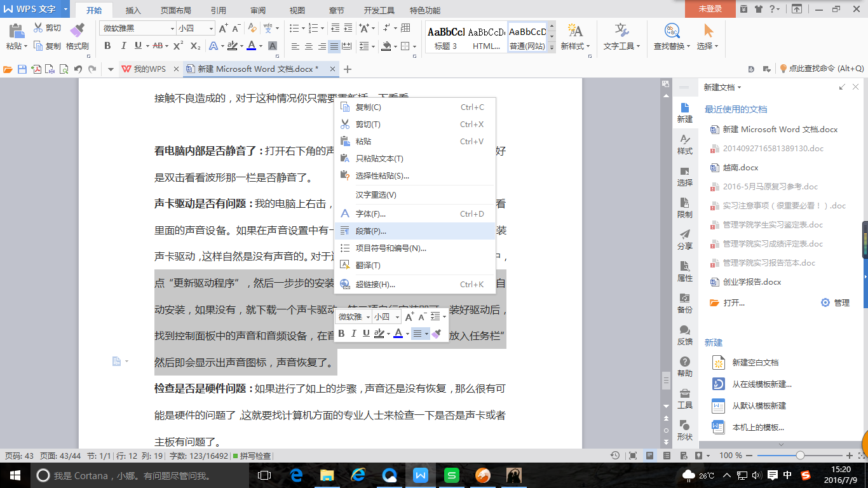Toggle Italic in the floating mini toolbar

354,334
